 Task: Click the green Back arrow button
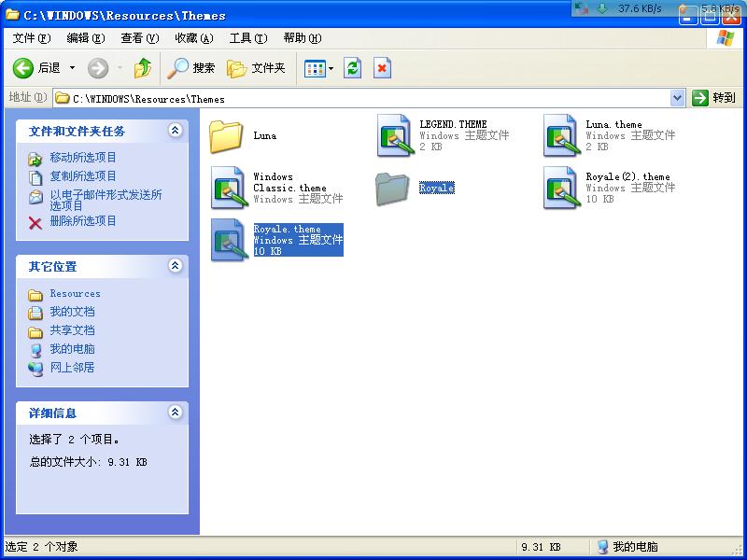click(x=22, y=68)
